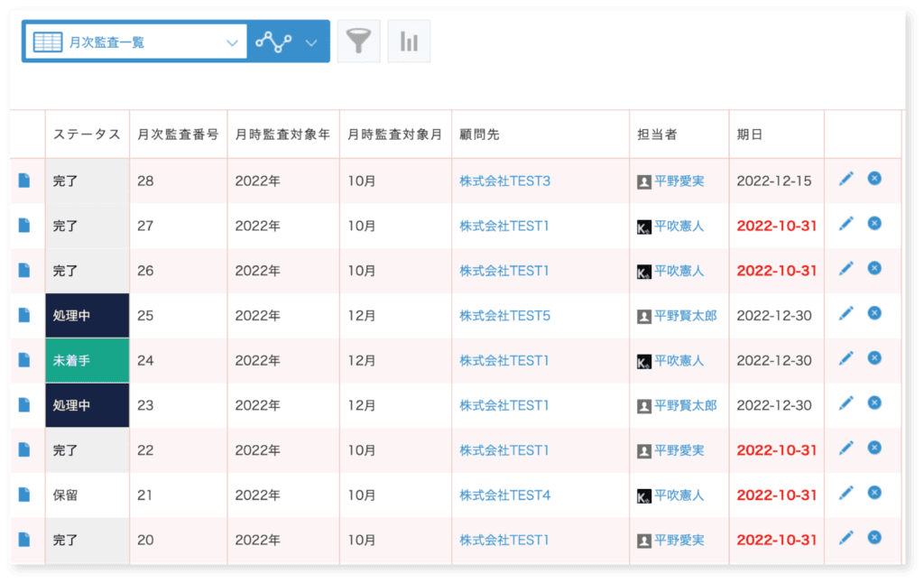
Task: Edit record 27 with pencil icon
Action: point(846,224)
